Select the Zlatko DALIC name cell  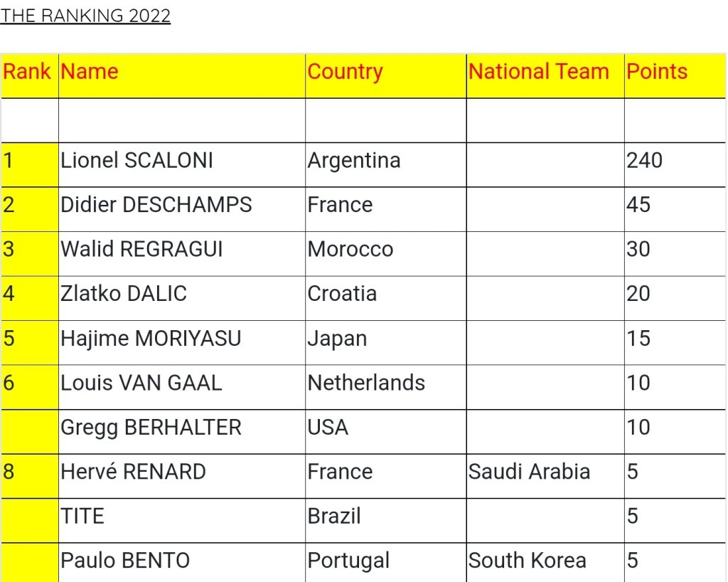(124, 294)
